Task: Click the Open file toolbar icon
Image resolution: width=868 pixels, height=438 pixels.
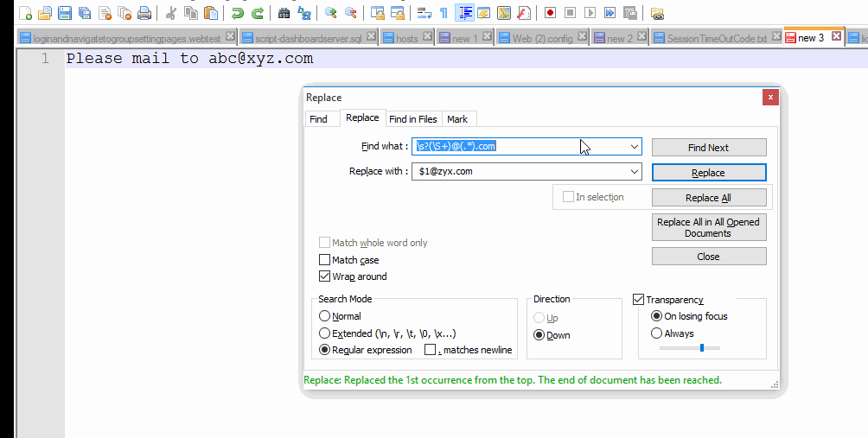Action: pos(45,13)
